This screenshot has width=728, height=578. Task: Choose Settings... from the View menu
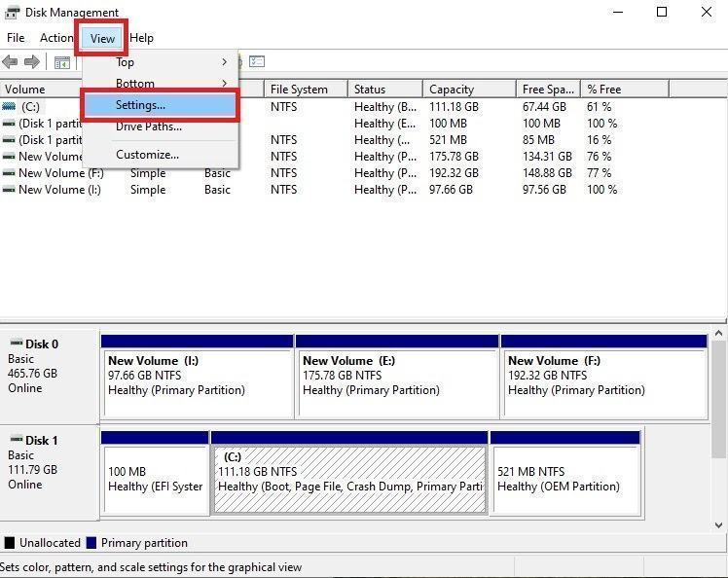(x=141, y=105)
